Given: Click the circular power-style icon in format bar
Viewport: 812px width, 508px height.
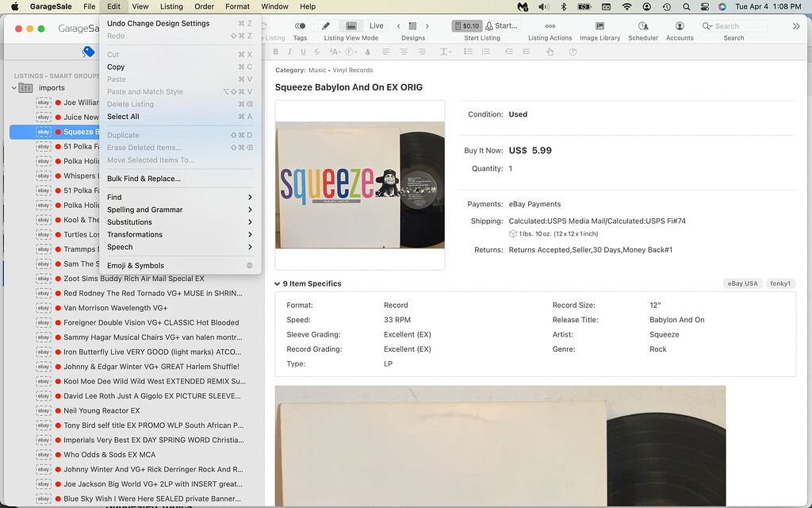Looking at the screenshot, I should click(x=573, y=52).
